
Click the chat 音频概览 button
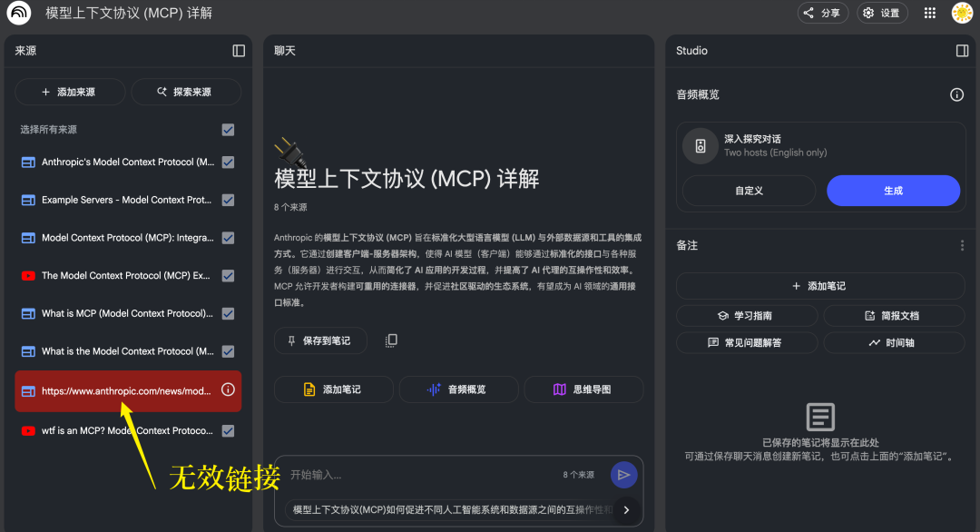[458, 389]
